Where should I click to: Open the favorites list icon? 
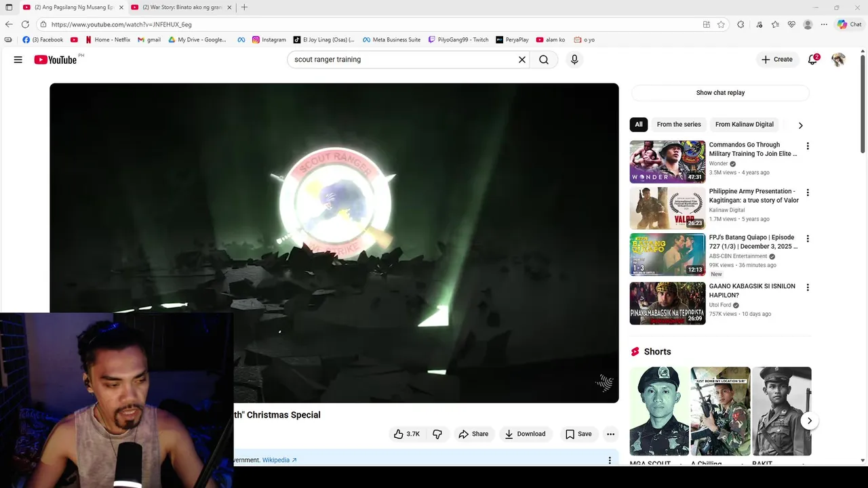point(775,24)
